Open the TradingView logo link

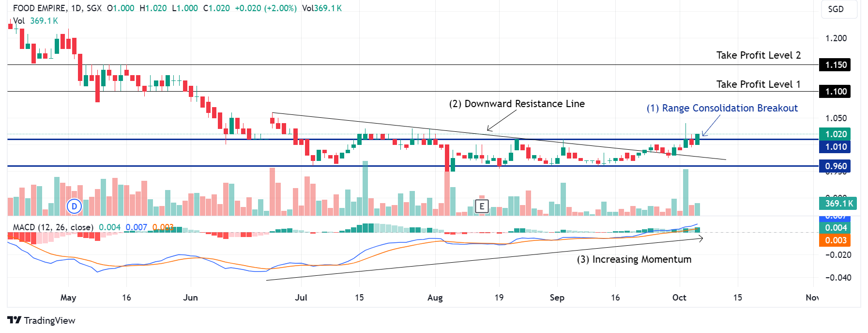42,320
